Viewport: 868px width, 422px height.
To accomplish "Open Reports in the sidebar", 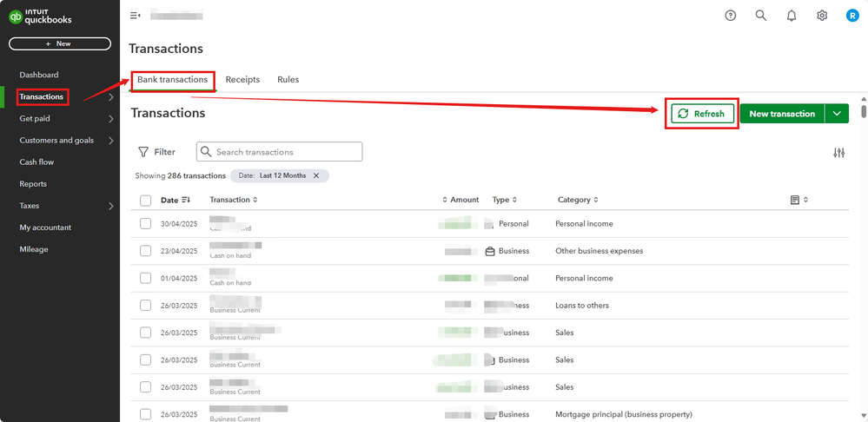I will 33,183.
